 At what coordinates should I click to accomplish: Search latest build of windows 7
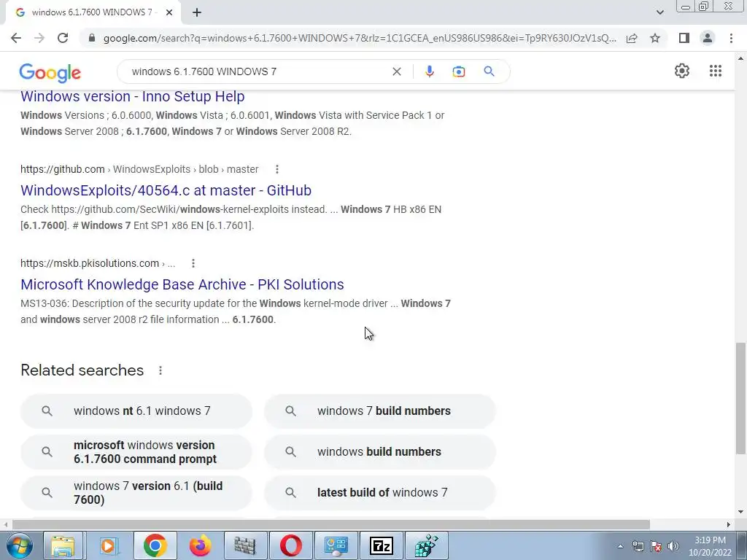click(x=379, y=493)
